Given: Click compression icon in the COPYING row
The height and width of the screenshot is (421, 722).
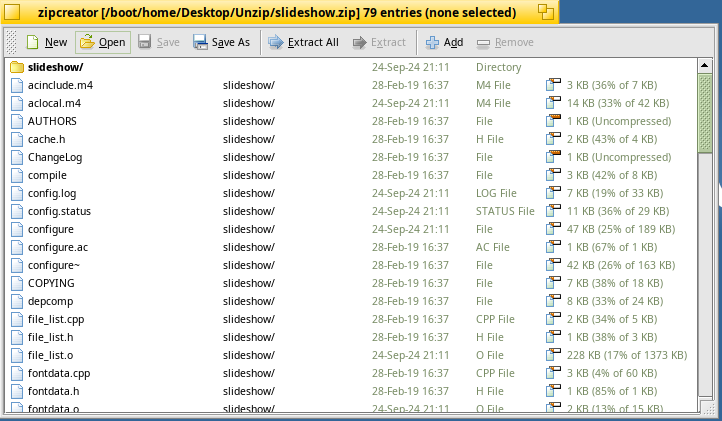Looking at the screenshot, I should point(553,283).
